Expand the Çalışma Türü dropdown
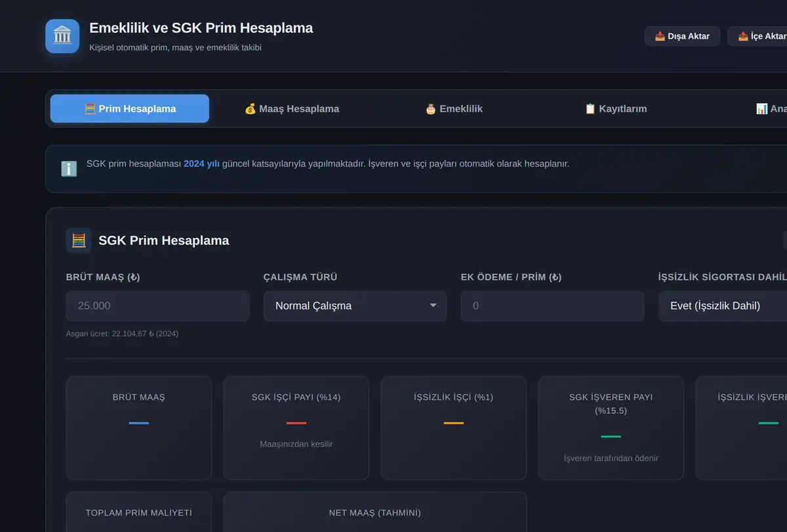The height and width of the screenshot is (532, 787). 355,306
